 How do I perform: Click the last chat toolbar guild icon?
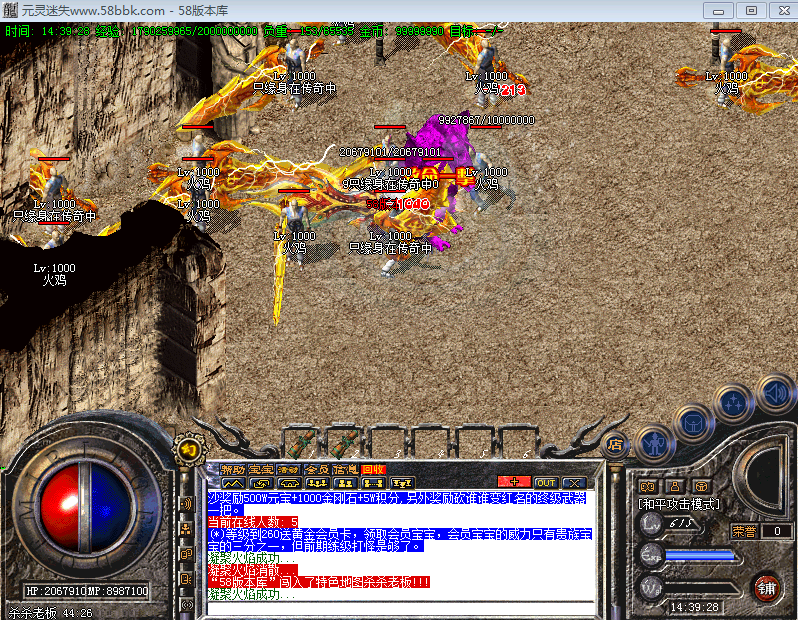[x=402, y=483]
